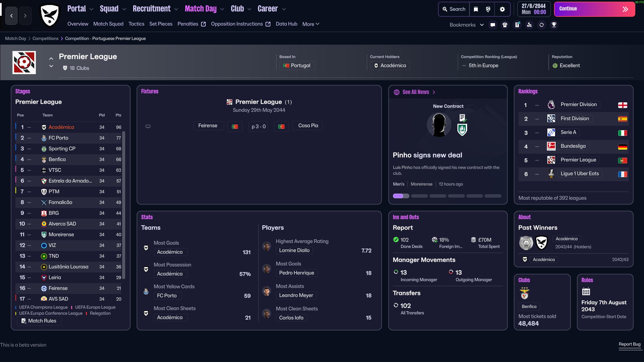Click Lamine Diallo's player portrait
This screenshot has height=362, width=644.
tap(267, 246)
